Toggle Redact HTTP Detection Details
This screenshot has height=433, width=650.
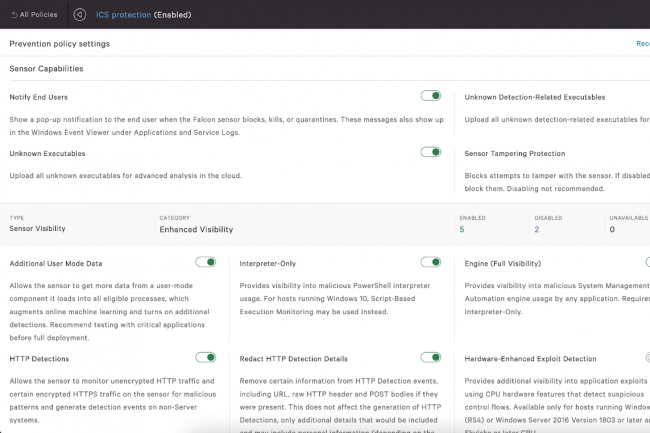[x=430, y=357]
